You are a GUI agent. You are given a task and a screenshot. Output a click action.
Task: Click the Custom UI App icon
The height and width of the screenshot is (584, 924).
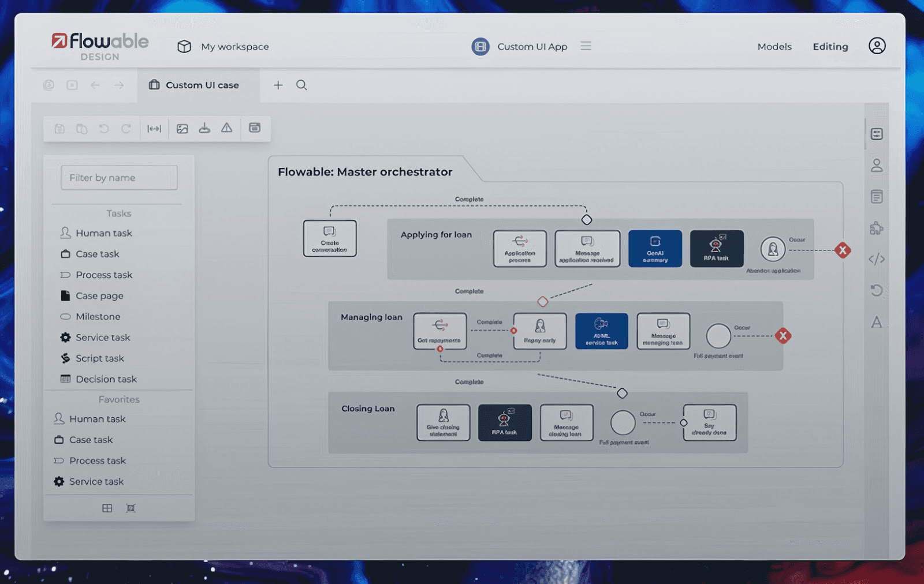(x=480, y=46)
